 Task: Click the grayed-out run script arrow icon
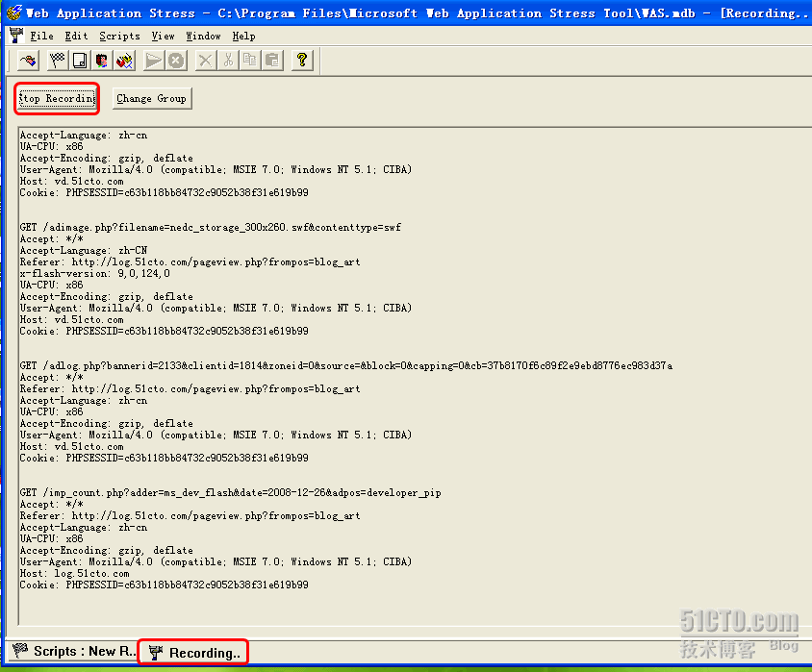[153, 61]
